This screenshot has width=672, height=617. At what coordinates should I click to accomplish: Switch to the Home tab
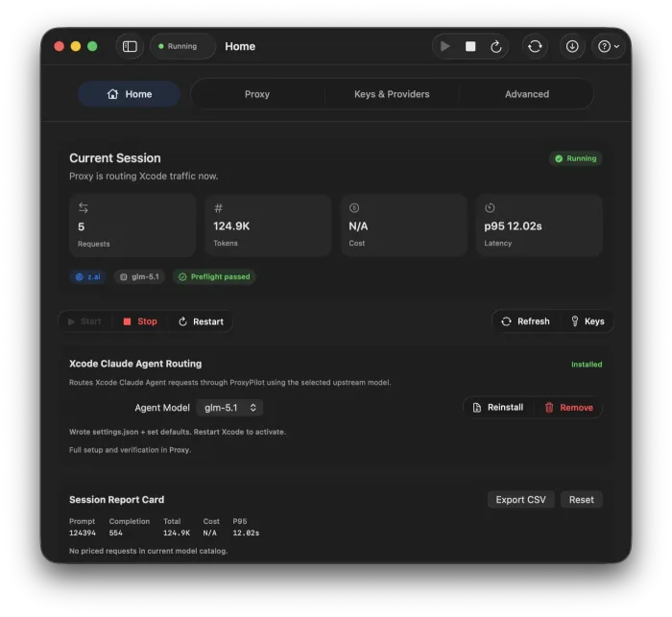pyautogui.click(x=129, y=94)
